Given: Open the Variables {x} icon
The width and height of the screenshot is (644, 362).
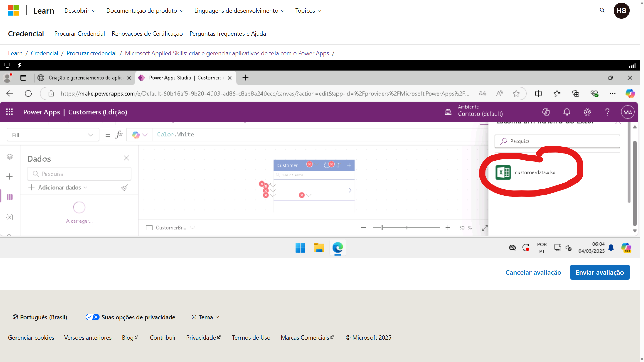Looking at the screenshot, I should pyautogui.click(x=10, y=217).
